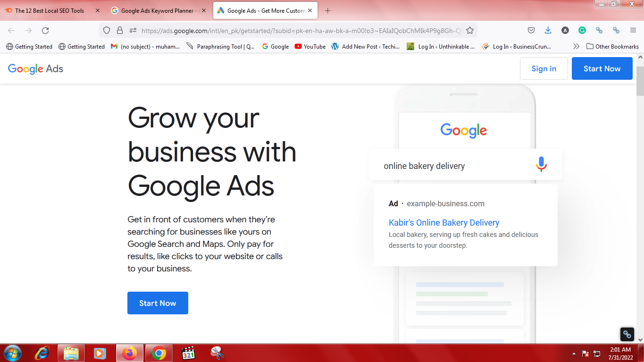Open the Log In Unthinkable bookmark
Viewport: 644px width, 362px height.
click(441, 46)
